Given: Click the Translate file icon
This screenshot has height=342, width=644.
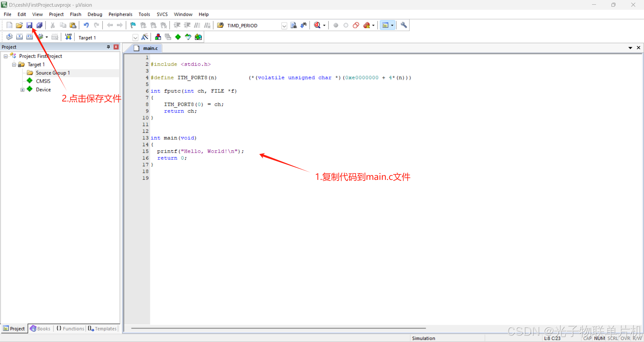Looking at the screenshot, I should (9, 37).
